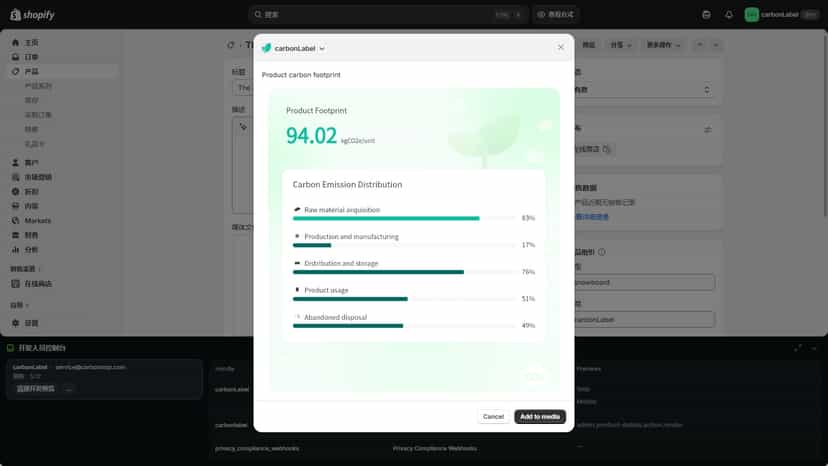
Task: Click the Raw material acquisition progress bar
Action: point(404,218)
